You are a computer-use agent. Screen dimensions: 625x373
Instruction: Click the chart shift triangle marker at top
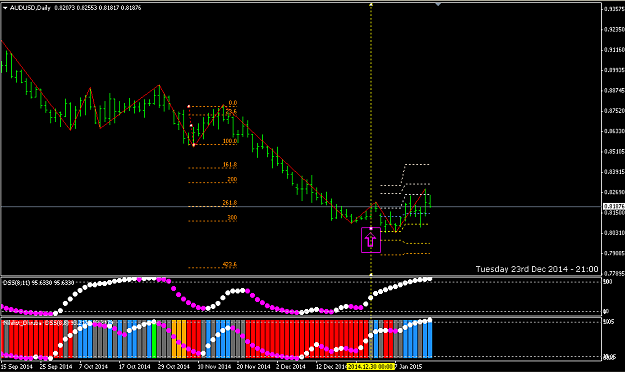(438, 4)
